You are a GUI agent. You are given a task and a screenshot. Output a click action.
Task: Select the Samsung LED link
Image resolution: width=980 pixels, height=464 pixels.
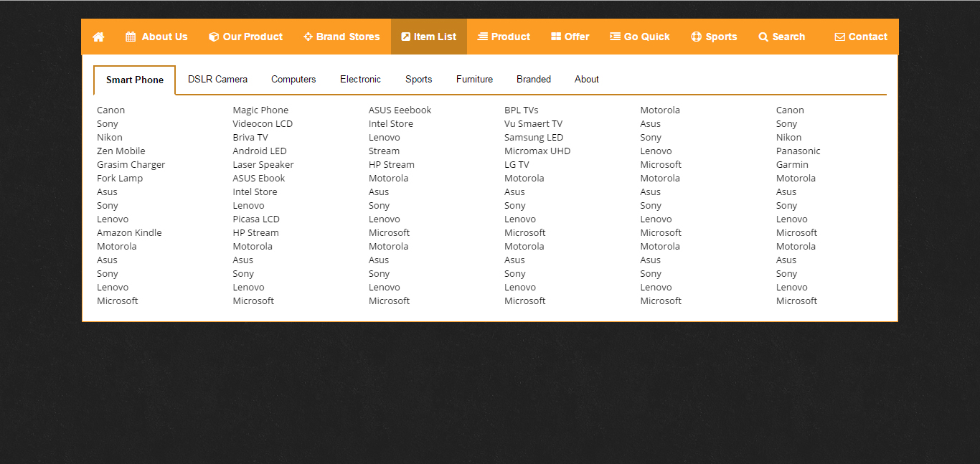tap(534, 137)
